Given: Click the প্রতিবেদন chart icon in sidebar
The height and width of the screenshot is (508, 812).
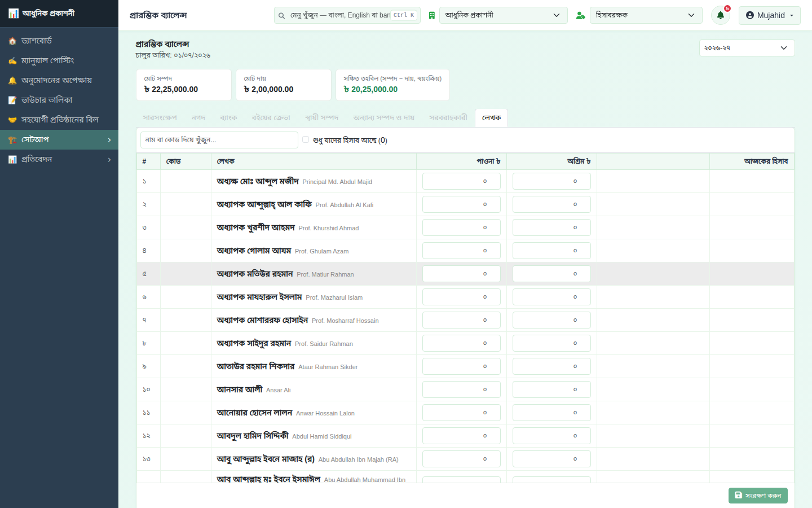Looking at the screenshot, I should 12,160.
